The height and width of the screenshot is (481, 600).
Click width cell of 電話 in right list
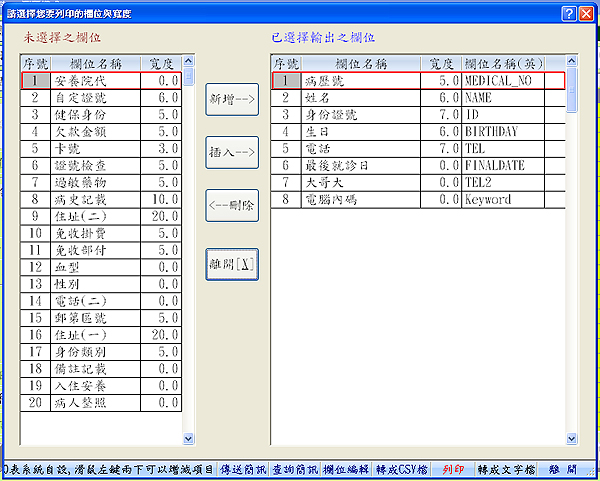[x=439, y=149]
